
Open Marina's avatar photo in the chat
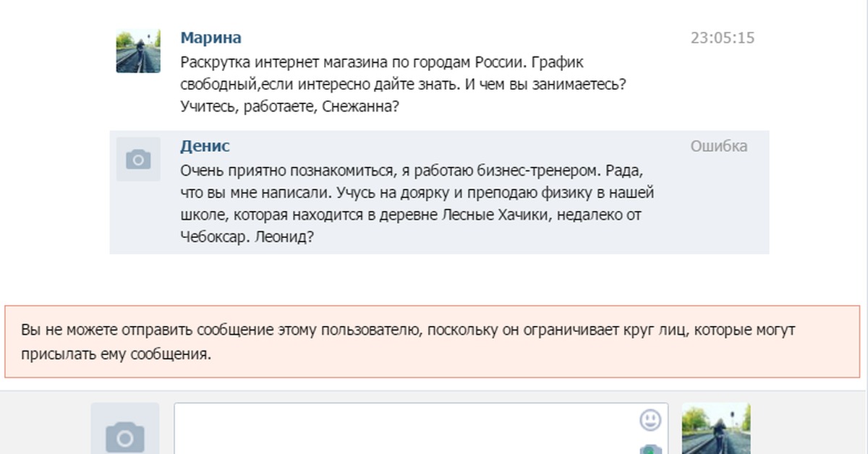tap(138, 51)
